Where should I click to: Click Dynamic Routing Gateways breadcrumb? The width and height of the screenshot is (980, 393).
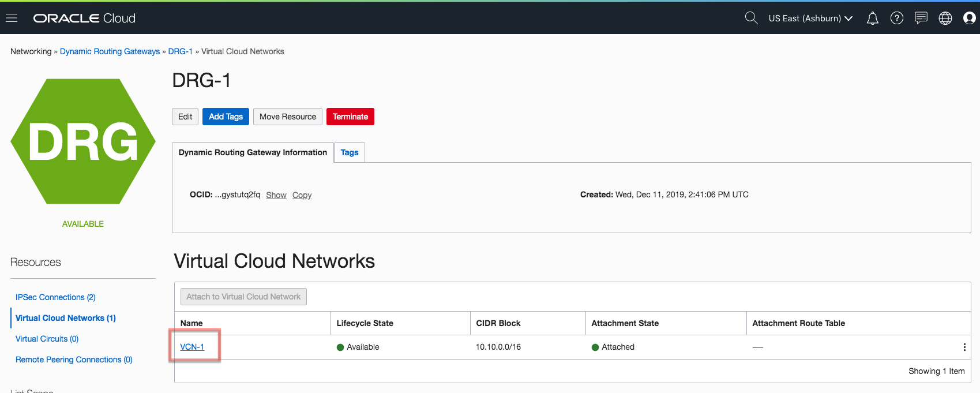[110, 51]
